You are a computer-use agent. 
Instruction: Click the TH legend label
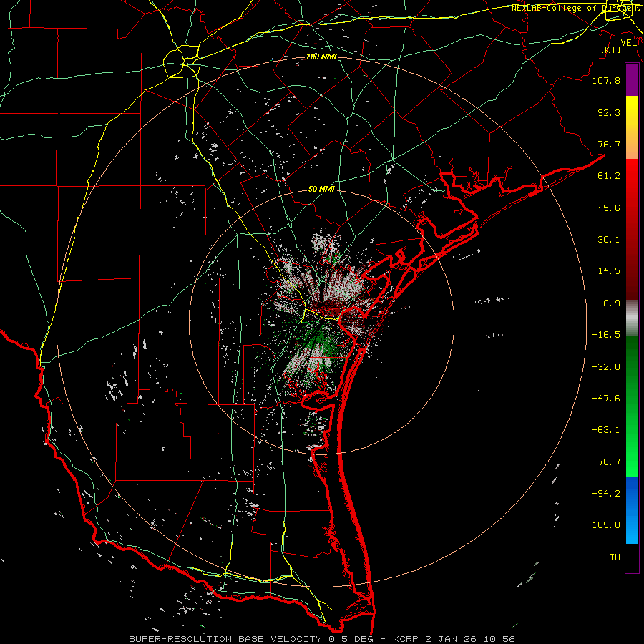(x=615, y=557)
